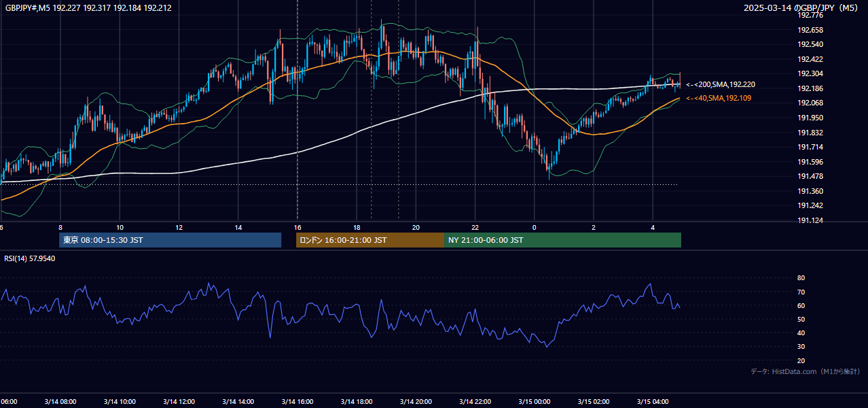This screenshot has height=408, width=868.
Task: Click the 191.124 price axis label
Action: [810, 220]
